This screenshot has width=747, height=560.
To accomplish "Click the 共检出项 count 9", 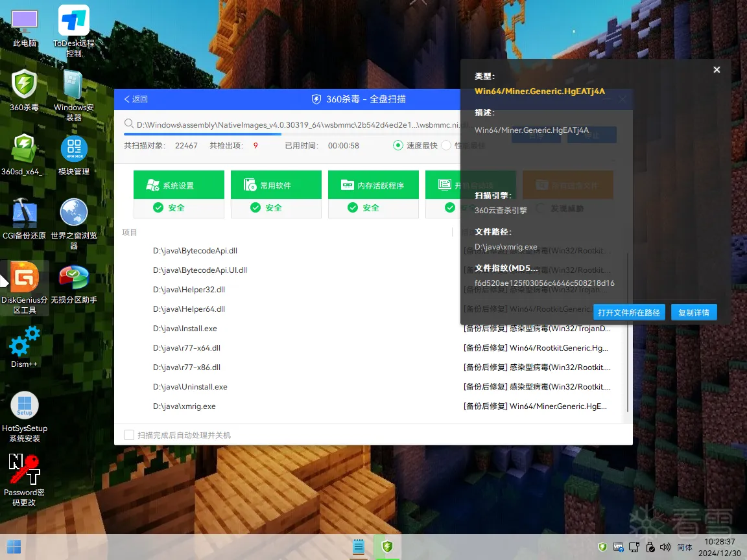I will [x=255, y=146].
